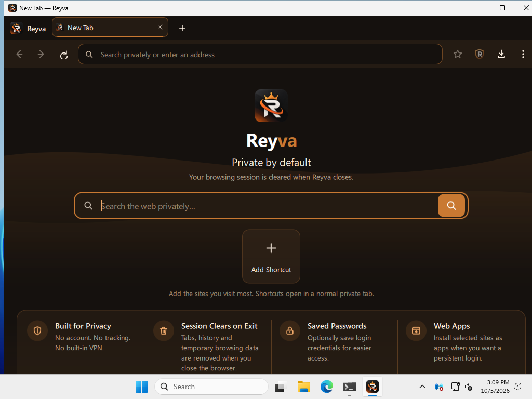This screenshot has width=532, height=399.
Task: Click the Saved Passwords lock icon
Action: point(290,330)
